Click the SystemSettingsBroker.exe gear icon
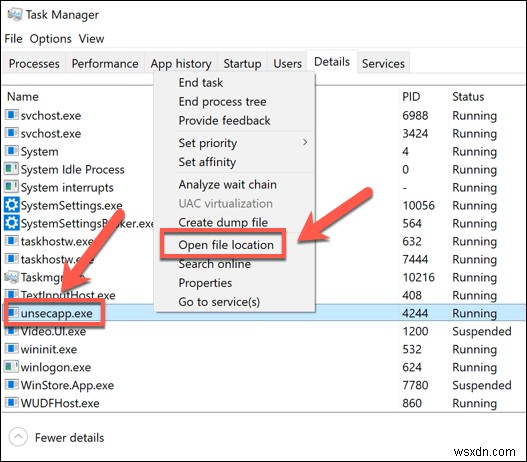527x462 pixels. [x=12, y=223]
